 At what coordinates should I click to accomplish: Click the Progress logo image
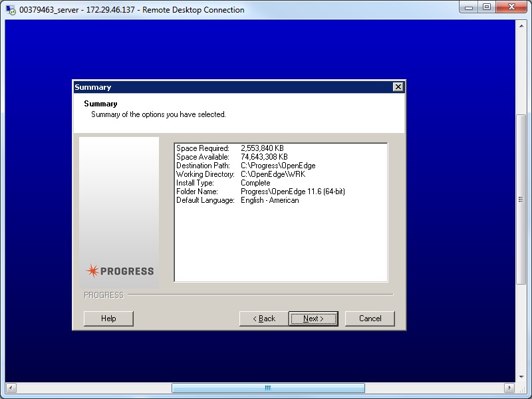click(x=120, y=271)
